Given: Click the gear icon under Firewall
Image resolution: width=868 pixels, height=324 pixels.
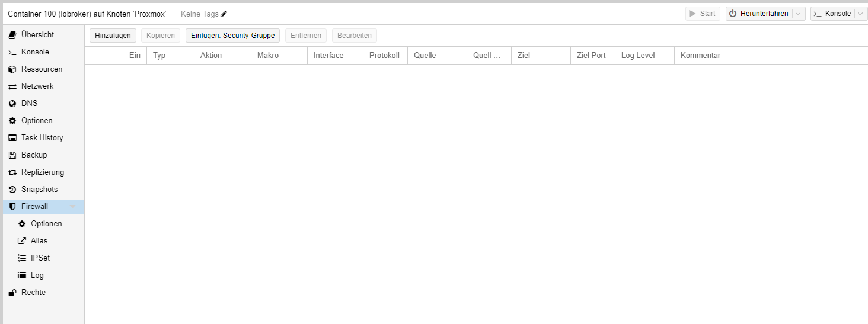Looking at the screenshot, I should coord(22,224).
